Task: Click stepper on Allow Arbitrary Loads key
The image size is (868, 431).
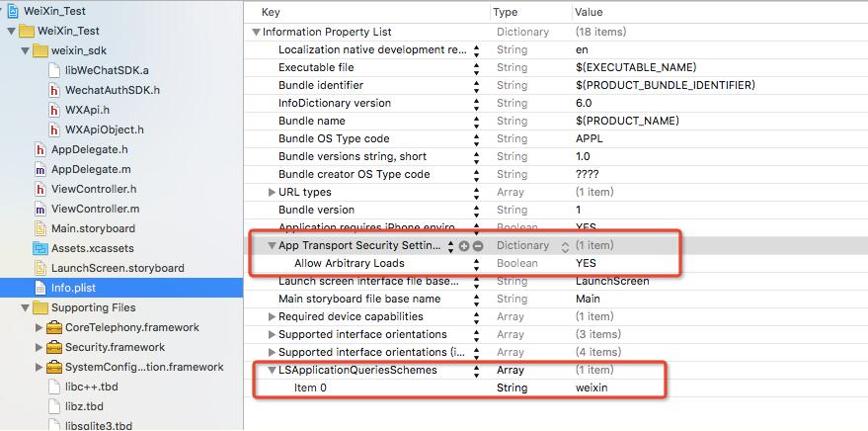Action: tap(477, 263)
